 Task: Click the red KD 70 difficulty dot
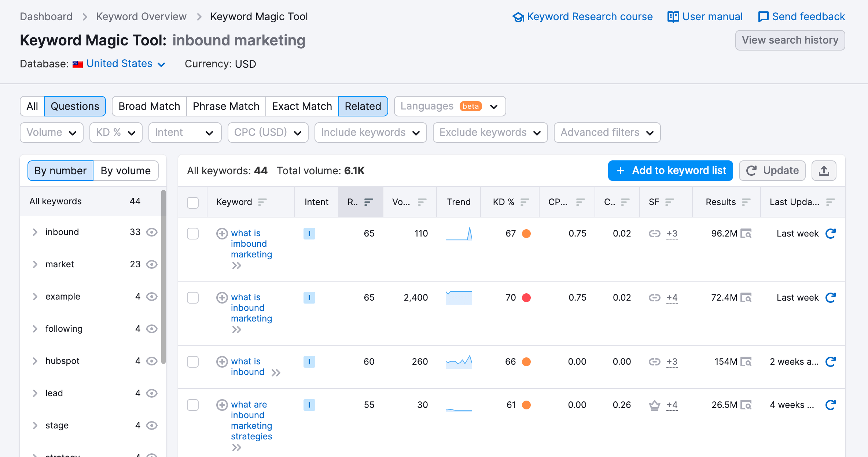click(526, 298)
